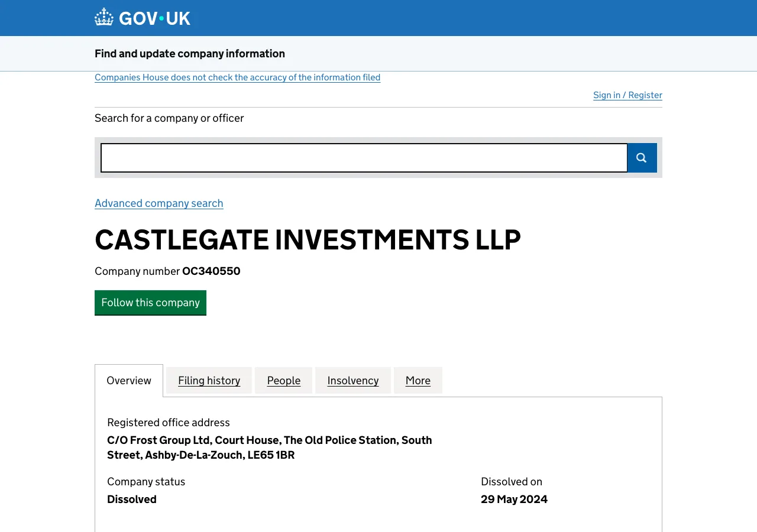The image size is (757, 532).
Task: Switch to the Filing history tab
Action: [209, 380]
